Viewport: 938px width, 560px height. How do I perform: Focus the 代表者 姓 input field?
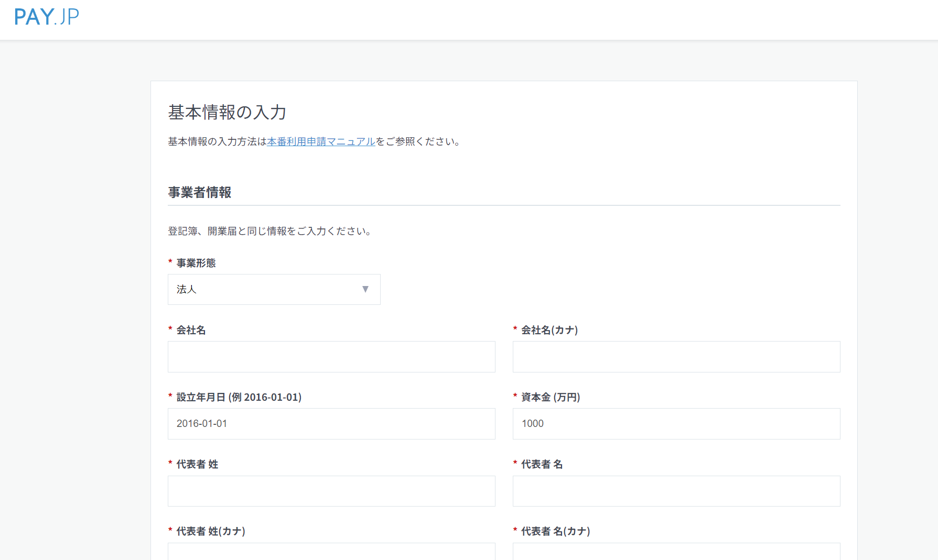tap(331, 491)
